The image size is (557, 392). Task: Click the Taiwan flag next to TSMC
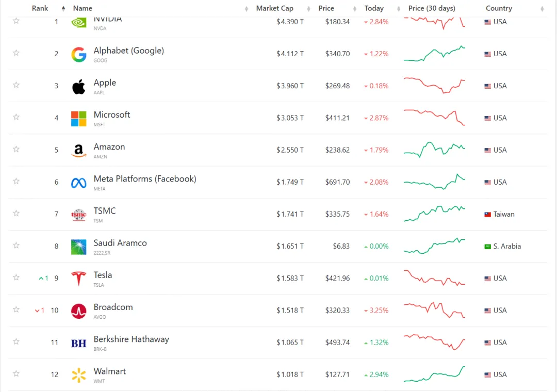tap(487, 215)
